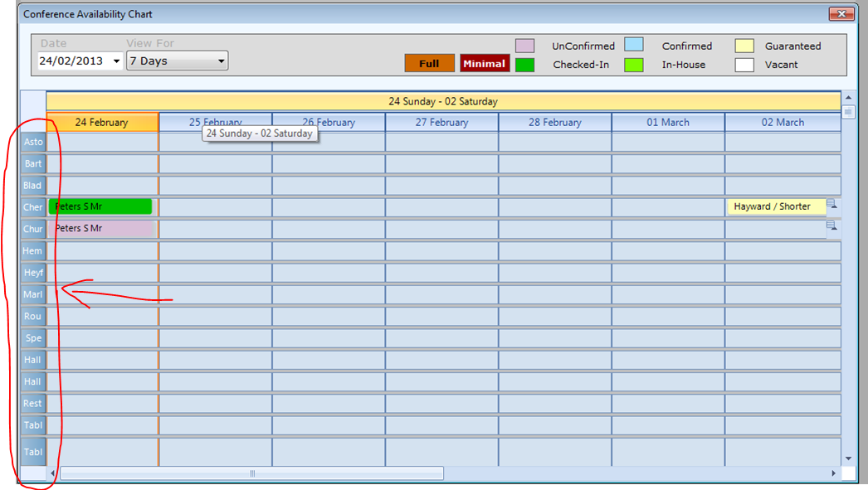Select the 28 February column header
This screenshot has height=490, width=868.
pyautogui.click(x=555, y=122)
